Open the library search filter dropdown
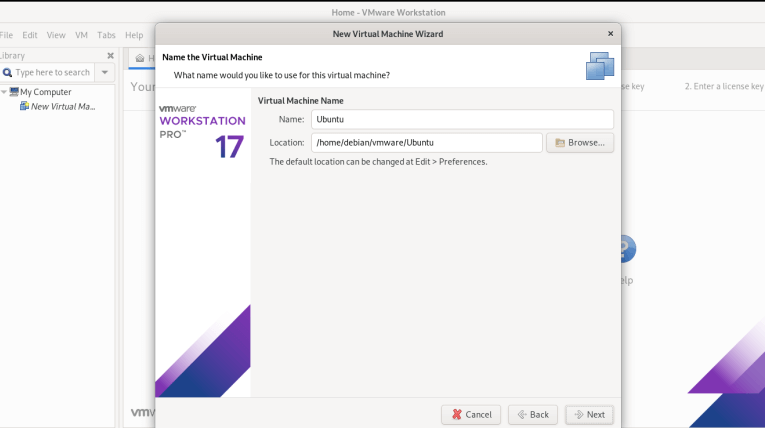 point(104,72)
